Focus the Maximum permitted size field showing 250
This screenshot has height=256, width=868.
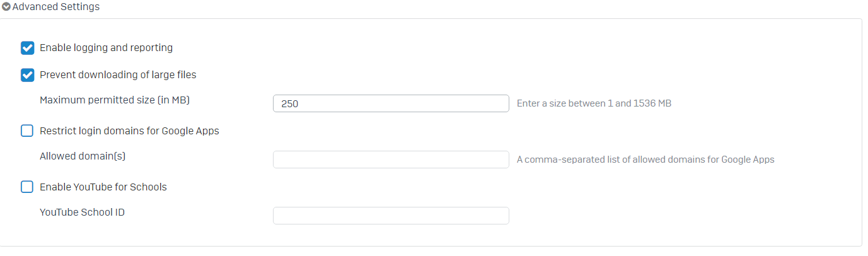point(391,103)
